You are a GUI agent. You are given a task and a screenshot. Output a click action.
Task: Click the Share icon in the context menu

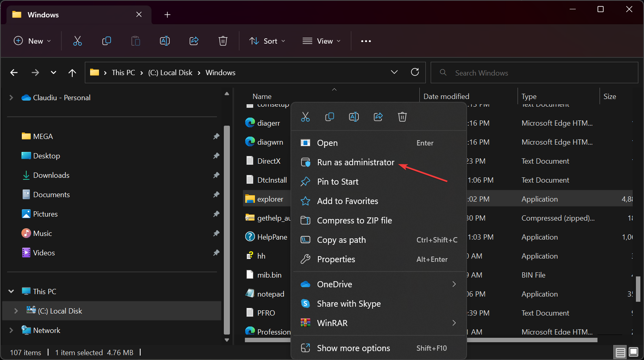378,117
